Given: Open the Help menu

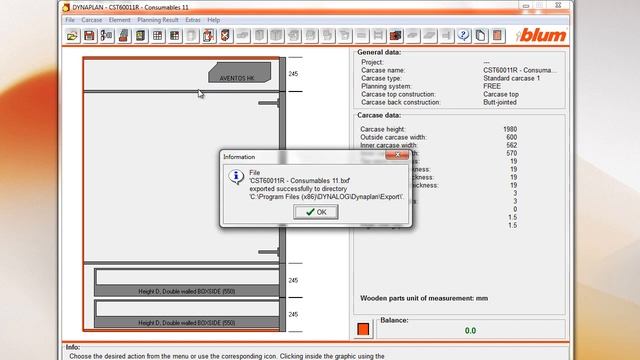Looking at the screenshot, I should pos(213,20).
